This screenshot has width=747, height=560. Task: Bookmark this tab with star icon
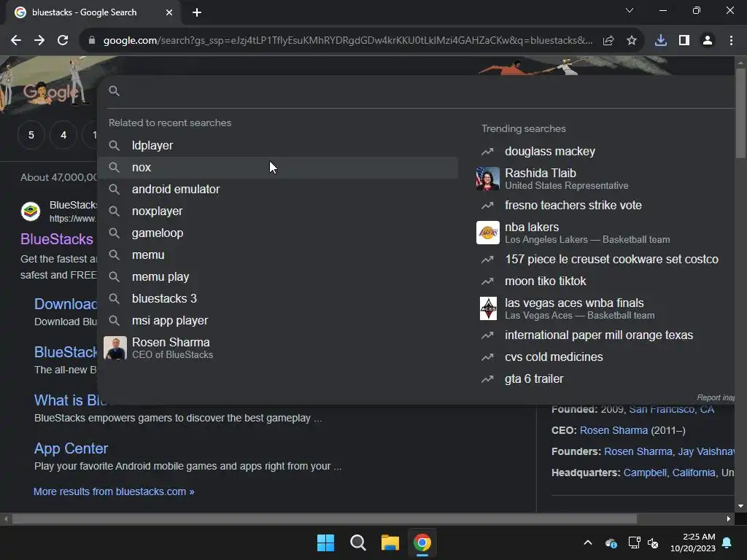coord(632,41)
